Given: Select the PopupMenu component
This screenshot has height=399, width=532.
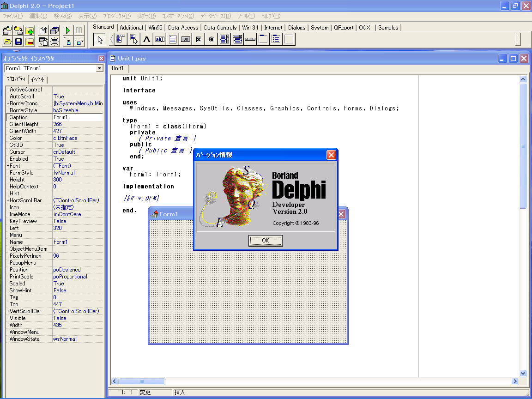Looking at the screenshot, I should click(133, 39).
